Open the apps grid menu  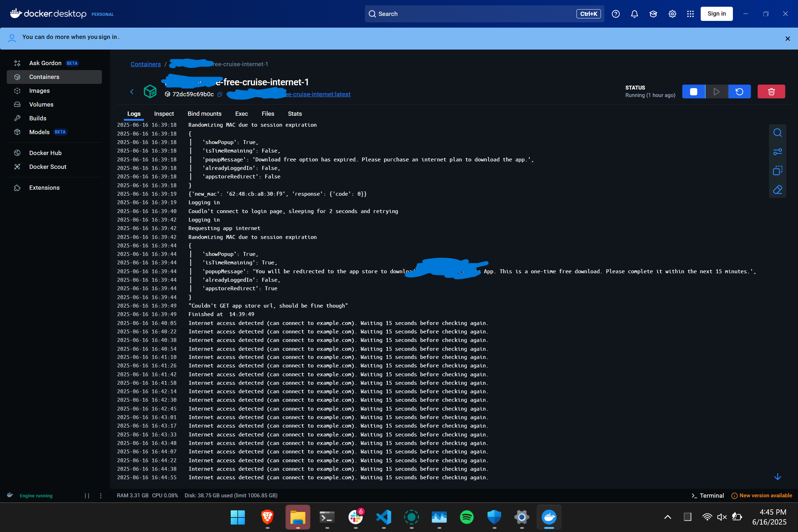(x=690, y=14)
